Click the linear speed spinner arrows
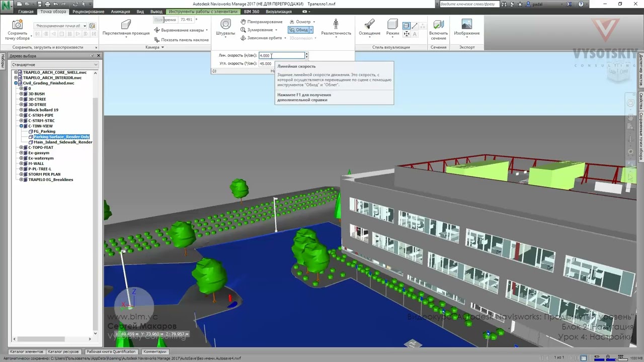 pos(306,55)
